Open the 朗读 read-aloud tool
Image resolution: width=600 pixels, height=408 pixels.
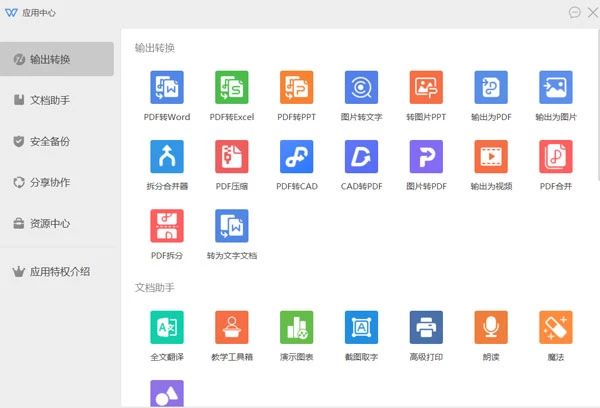tap(491, 327)
